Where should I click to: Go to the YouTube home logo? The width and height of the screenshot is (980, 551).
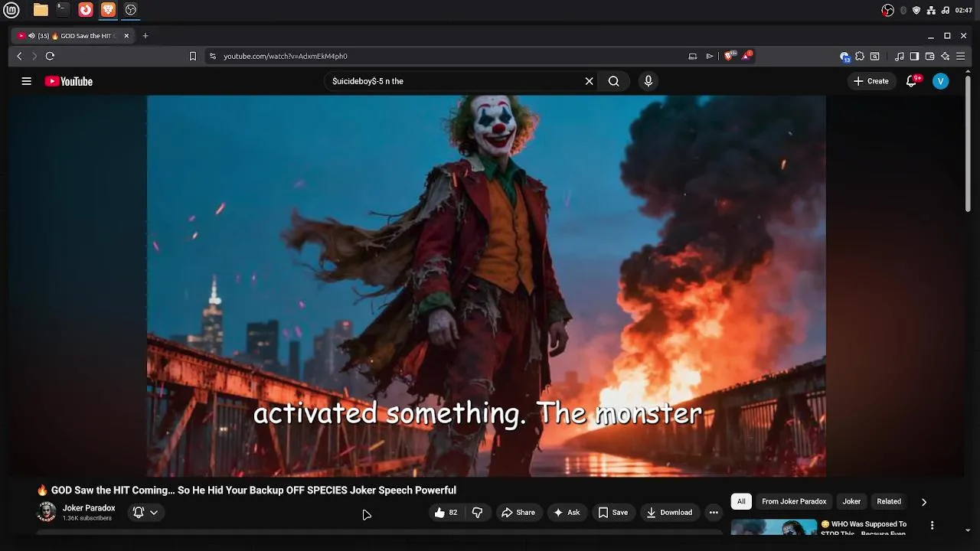68,81
